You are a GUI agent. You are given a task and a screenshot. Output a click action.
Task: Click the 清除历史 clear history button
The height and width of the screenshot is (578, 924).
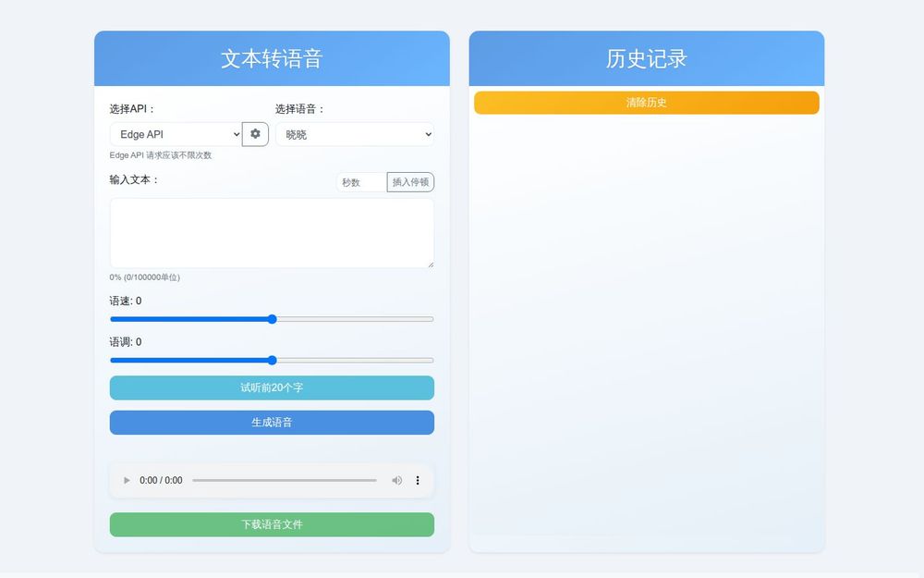click(x=645, y=103)
